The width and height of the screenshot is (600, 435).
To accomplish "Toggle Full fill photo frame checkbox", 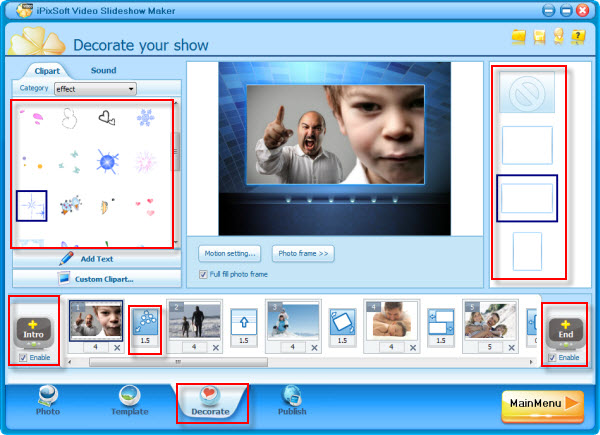I will pos(203,274).
